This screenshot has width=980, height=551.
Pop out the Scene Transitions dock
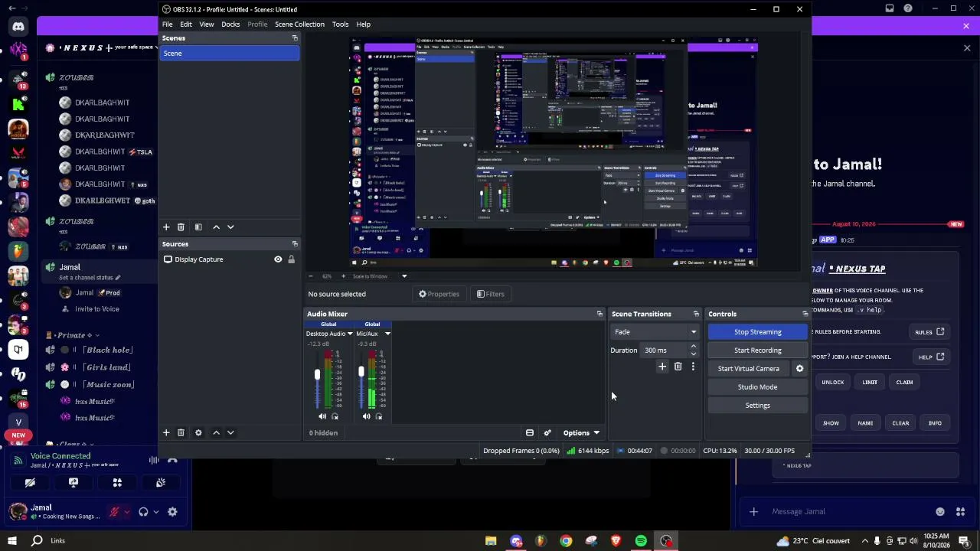[696, 314]
